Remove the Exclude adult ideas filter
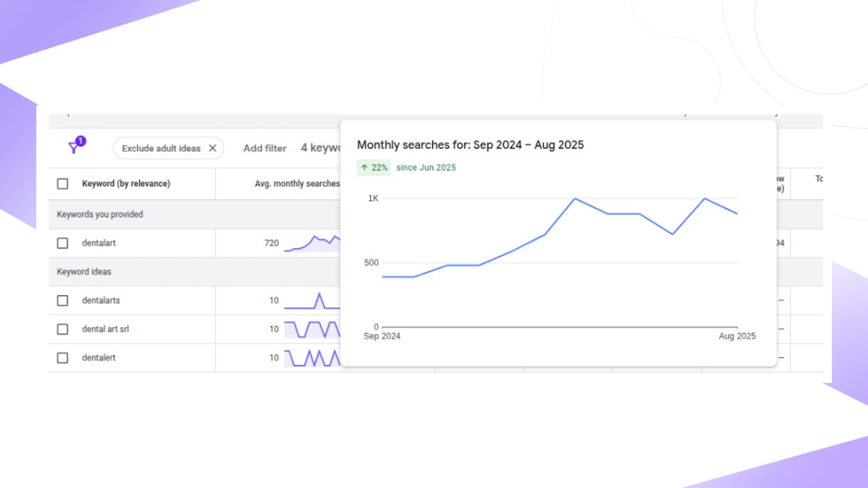Image resolution: width=868 pixels, height=488 pixels. coord(213,148)
